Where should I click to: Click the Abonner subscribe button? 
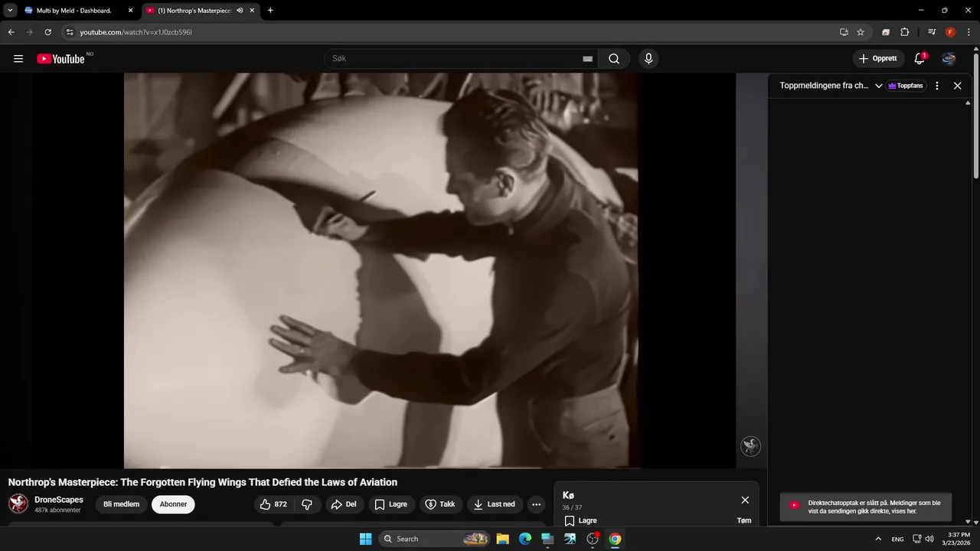tap(173, 504)
